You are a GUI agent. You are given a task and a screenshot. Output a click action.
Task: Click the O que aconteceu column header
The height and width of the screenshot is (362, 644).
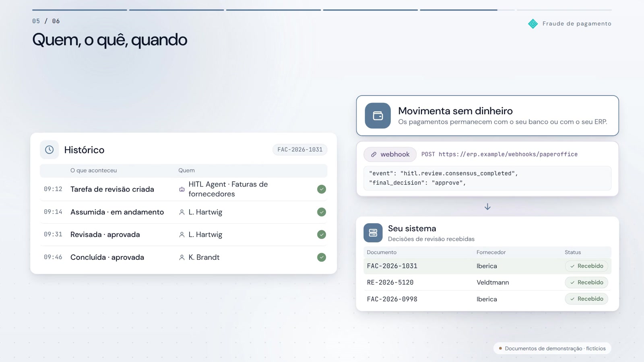point(93,171)
